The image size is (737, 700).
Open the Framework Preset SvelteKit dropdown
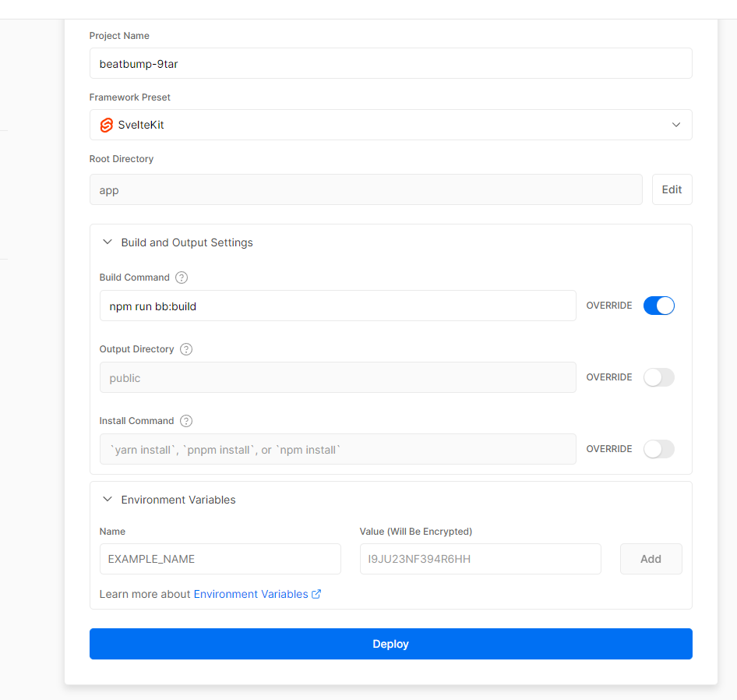390,125
